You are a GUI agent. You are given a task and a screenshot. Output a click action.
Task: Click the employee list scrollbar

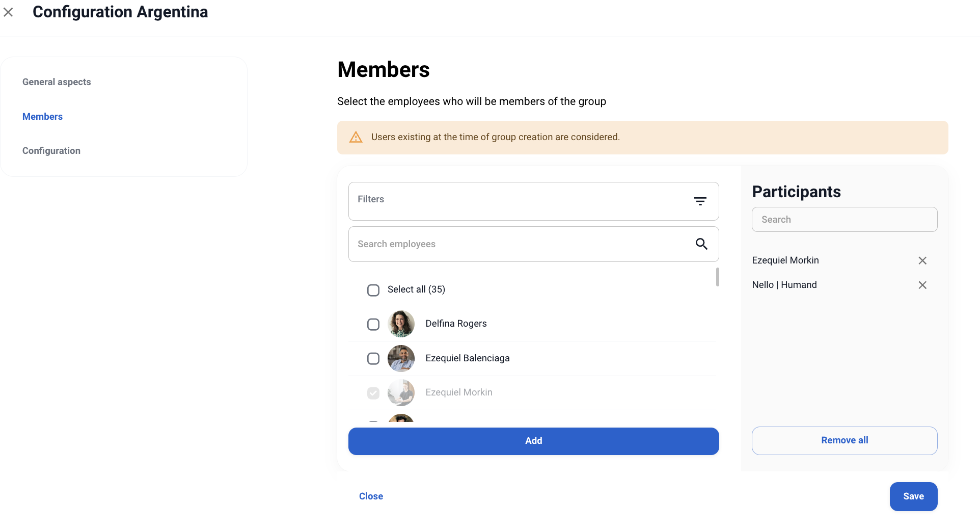(717, 277)
